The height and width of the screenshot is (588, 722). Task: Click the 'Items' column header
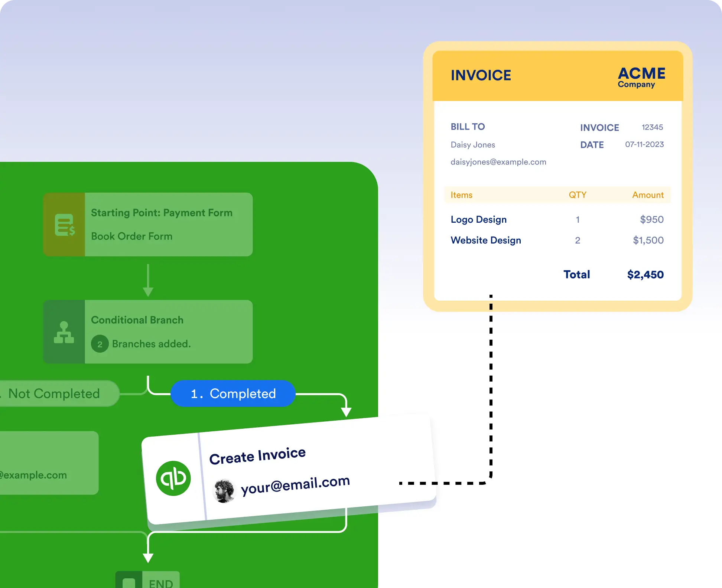(x=462, y=195)
